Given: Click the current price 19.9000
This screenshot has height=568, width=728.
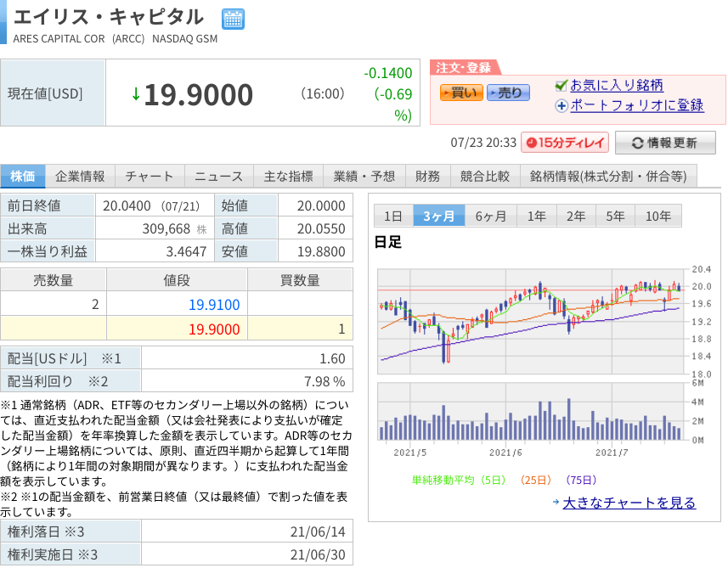Looking at the screenshot, I should tap(198, 95).
